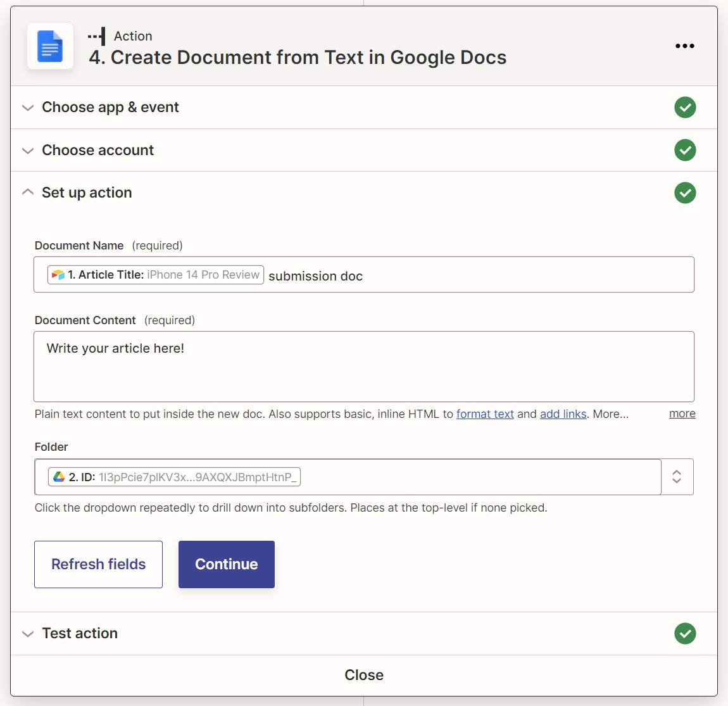728x706 pixels.
Task: Click the Google Drive icon inside the Folder field
Action: click(58, 476)
